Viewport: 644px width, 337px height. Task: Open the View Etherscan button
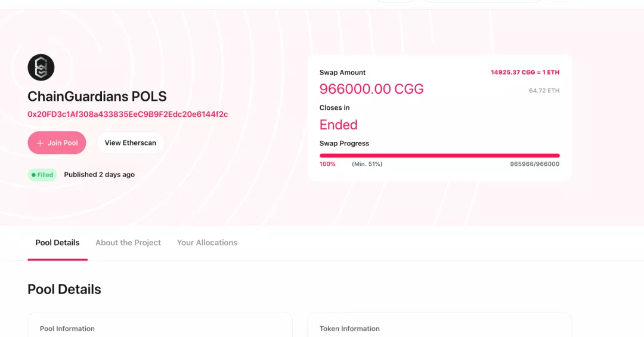(x=130, y=143)
